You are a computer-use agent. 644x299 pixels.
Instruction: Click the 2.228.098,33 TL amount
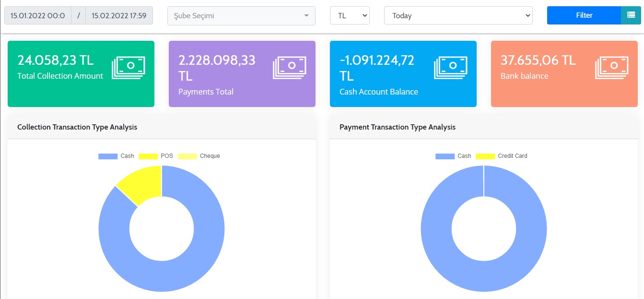point(217,68)
